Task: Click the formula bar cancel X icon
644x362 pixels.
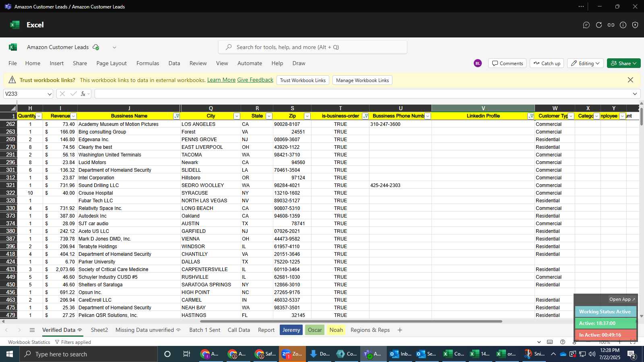Action: click(62, 94)
